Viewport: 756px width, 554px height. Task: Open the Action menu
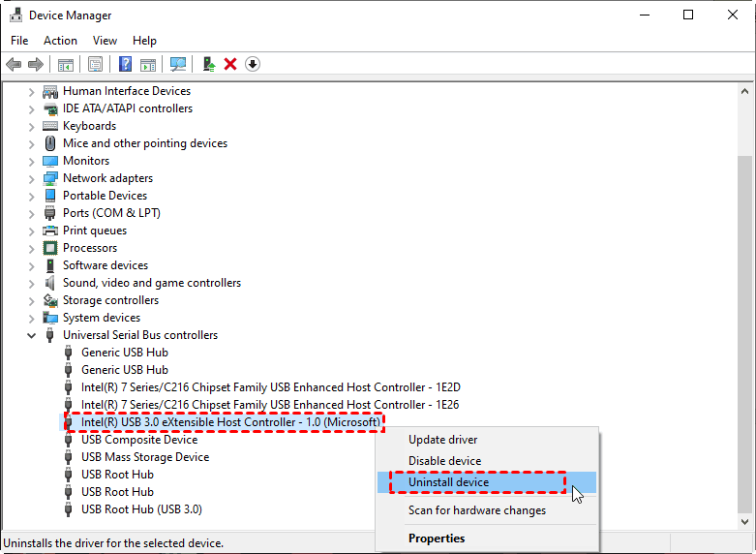tap(60, 41)
